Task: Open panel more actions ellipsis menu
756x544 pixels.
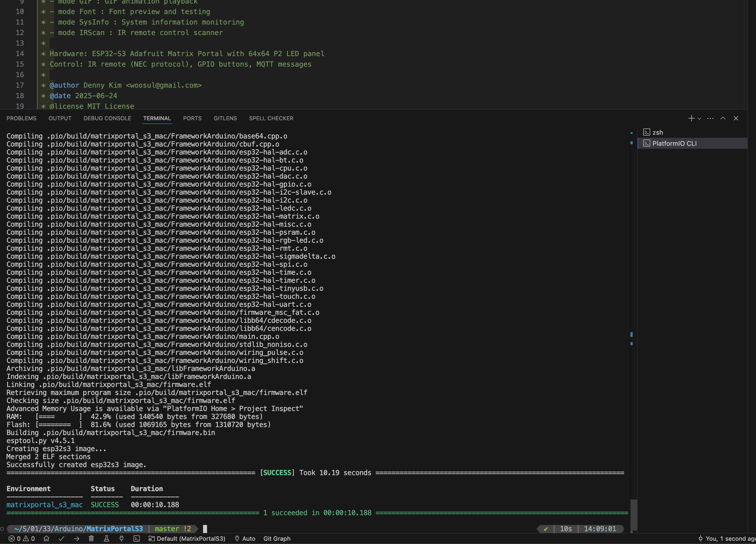Action: 710,118
